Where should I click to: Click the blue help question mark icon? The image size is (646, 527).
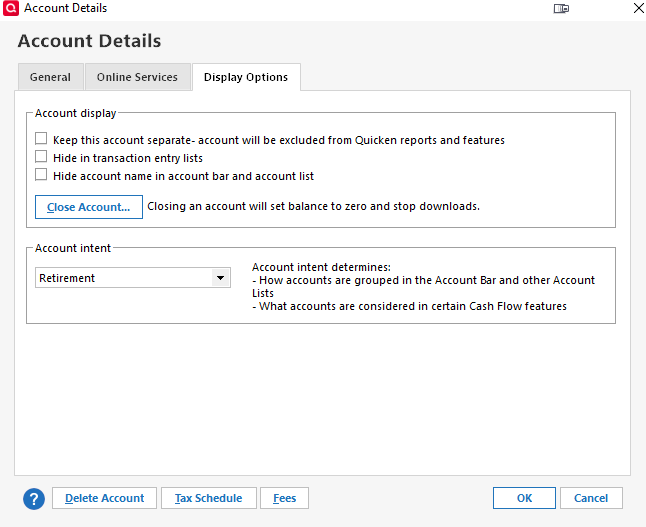tap(34, 498)
